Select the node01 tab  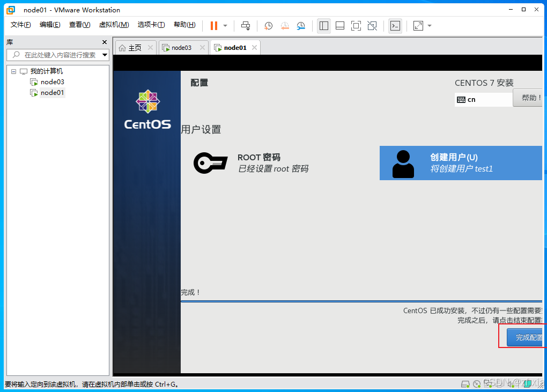pyautogui.click(x=235, y=48)
